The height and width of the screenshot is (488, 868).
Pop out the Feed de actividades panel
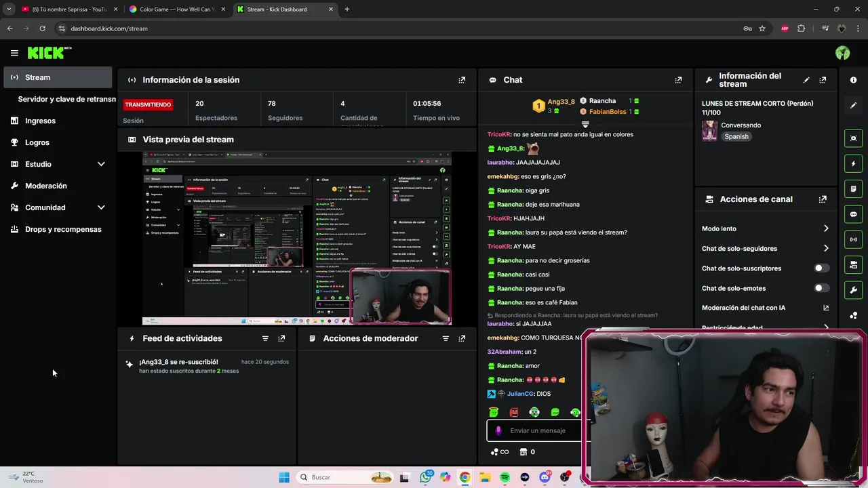[x=281, y=338]
